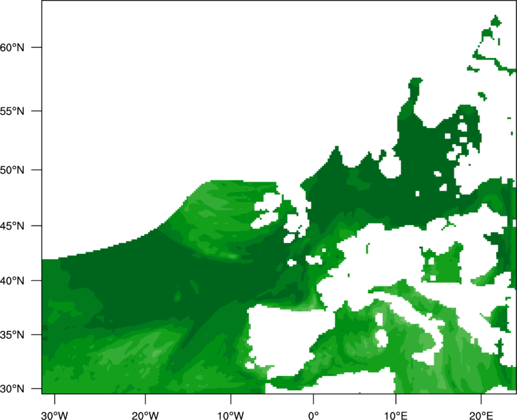
Task: Click the 35°N latitude label
Action: tap(12, 335)
